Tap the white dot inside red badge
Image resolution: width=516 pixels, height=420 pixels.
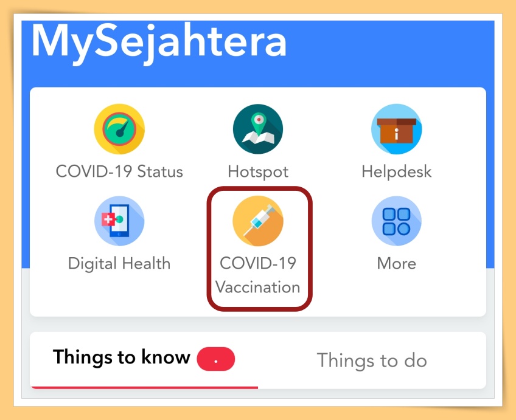point(216,362)
